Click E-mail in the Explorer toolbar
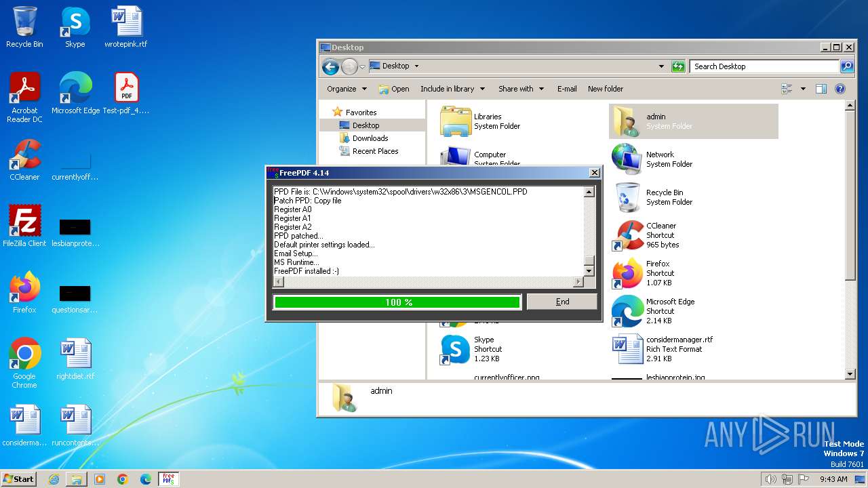The height and width of the screenshot is (488, 868). point(567,89)
